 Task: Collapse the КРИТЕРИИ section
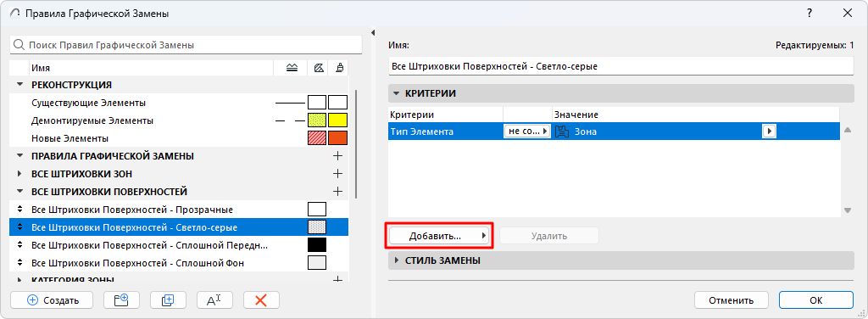pos(397,93)
